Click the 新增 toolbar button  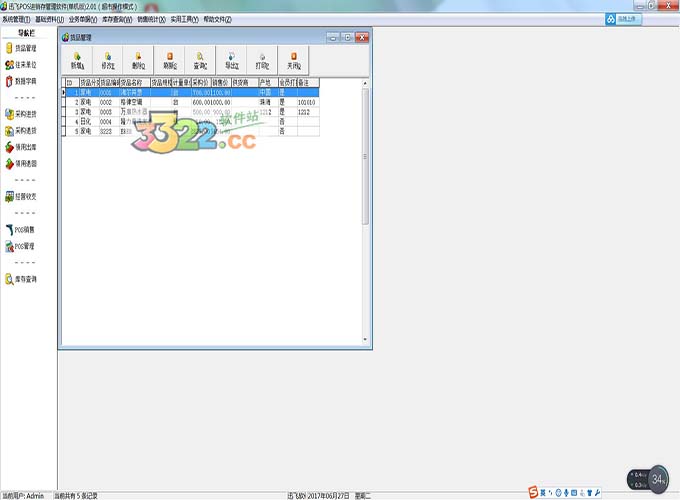(77, 61)
